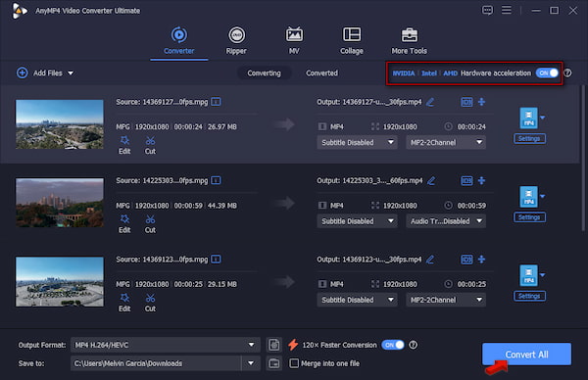Select the Converting tab
The height and width of the screenshot is (380, 588).
coord(264,73)
